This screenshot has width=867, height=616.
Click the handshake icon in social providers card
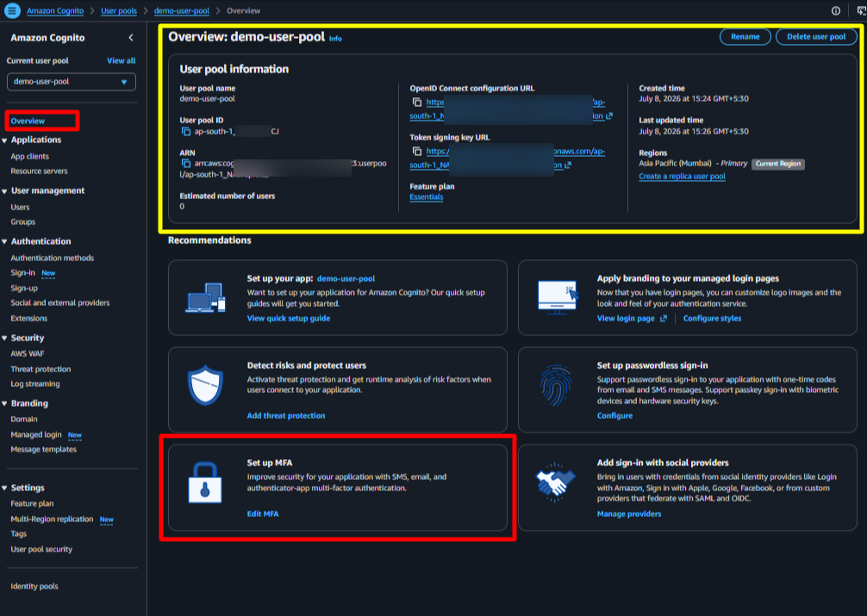556,482
